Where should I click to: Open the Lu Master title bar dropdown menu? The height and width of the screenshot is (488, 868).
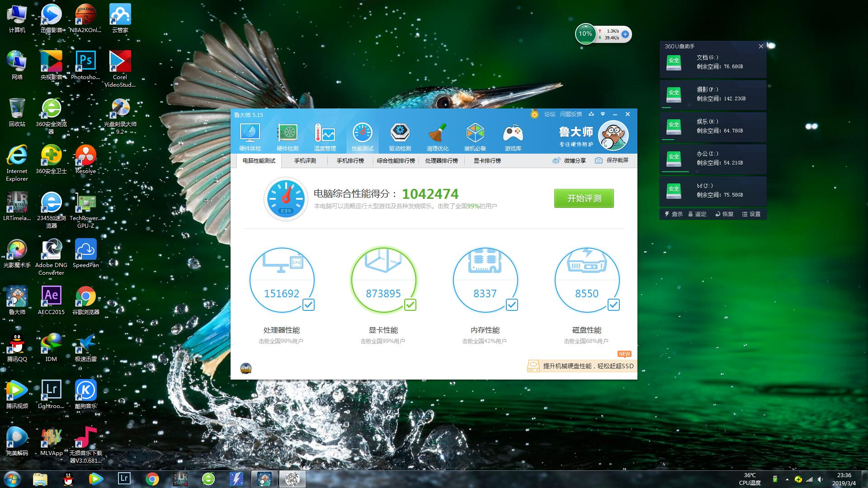(x=603, y=114)
